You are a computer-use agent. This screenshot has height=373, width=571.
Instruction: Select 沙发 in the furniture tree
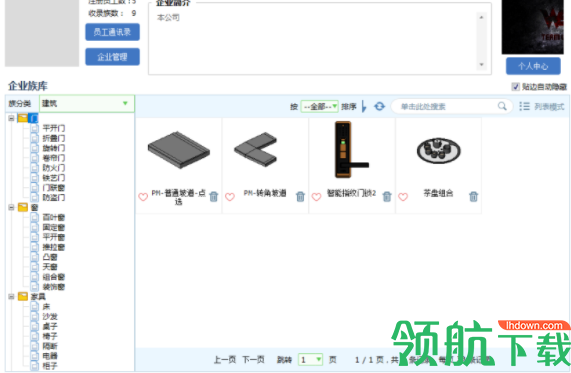pyautogui.click(x=50, y=317)
